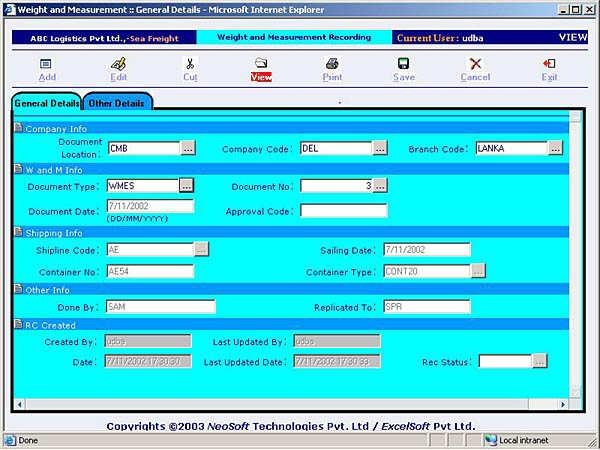Click the Cancel link label
The height and width of the screenshot is (450, 600).
(475, 77)
